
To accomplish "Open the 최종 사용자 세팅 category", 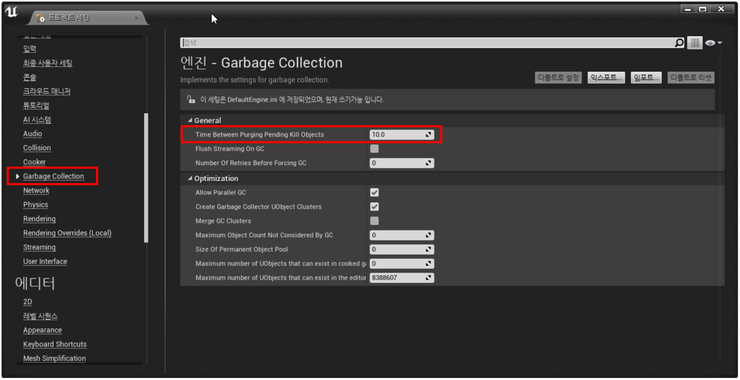I will (48, 63).
